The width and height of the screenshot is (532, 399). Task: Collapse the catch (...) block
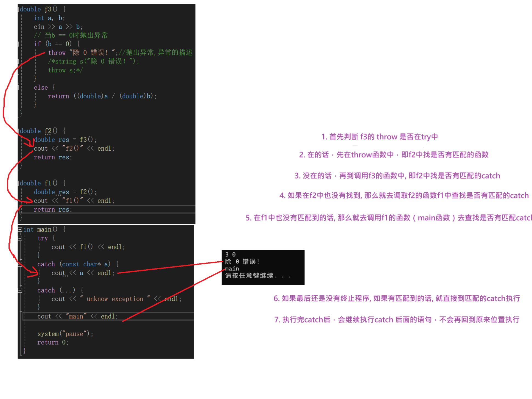[x=20, y=290]
